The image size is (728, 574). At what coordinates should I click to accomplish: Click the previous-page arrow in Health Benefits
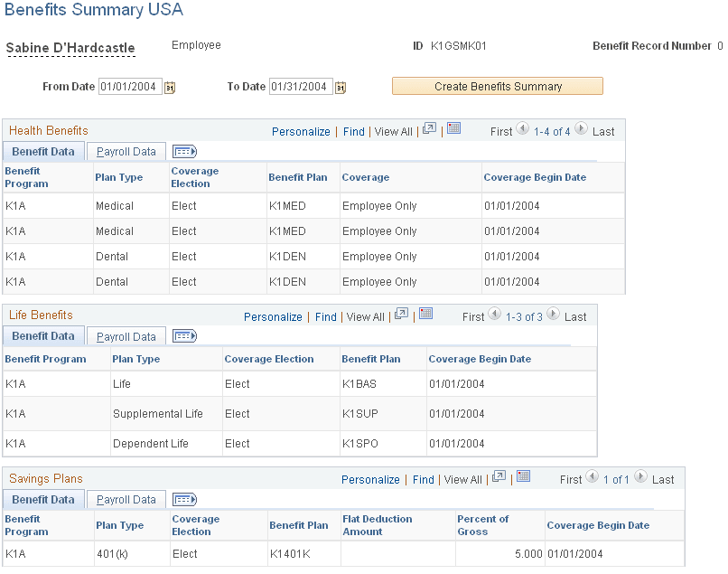click(x=523, y=129)
